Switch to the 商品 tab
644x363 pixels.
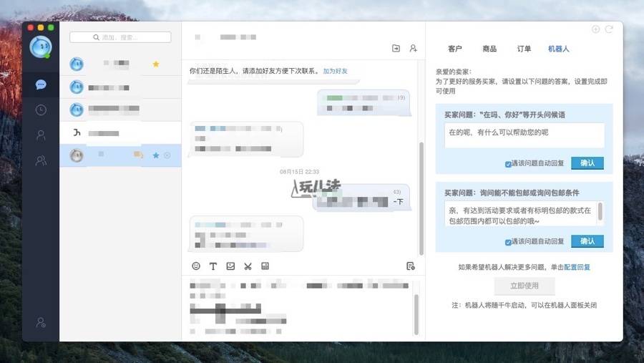489,49
